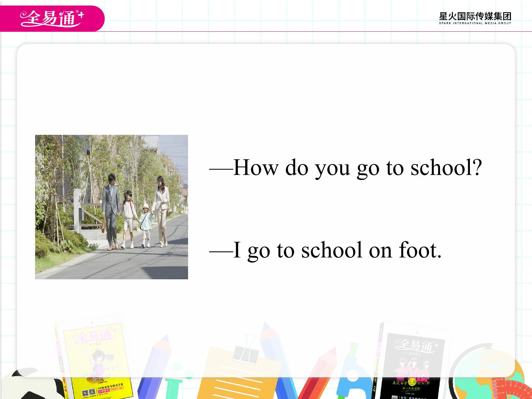Click the "SPARK INTERNATIONAL MEDIA GROUP" subtitle
532x399 pixels.
click(x=475, y=23)
